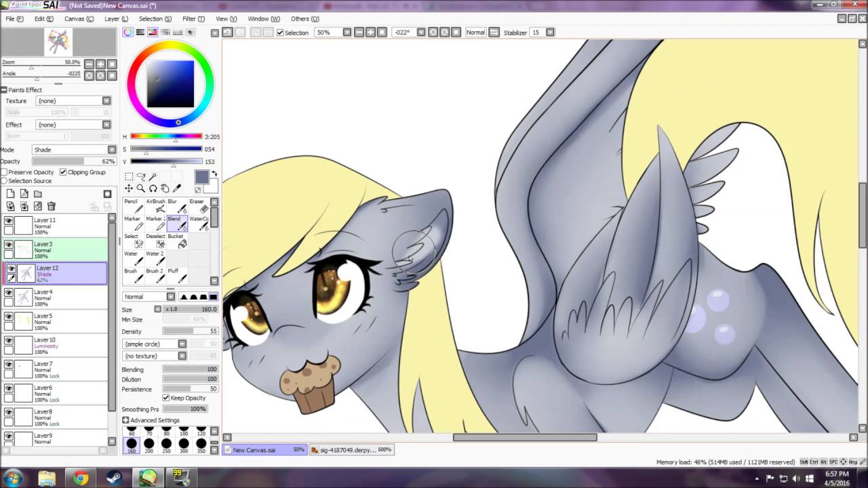Select Layer5 in the layer list
Viewport: 868px width, 488px height.
(x=56, y=321)
